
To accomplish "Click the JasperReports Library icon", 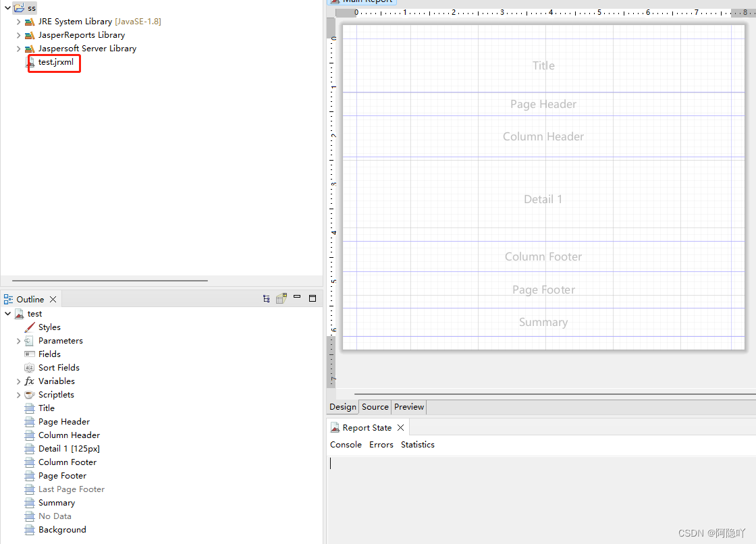I will [x=30, y=35].
